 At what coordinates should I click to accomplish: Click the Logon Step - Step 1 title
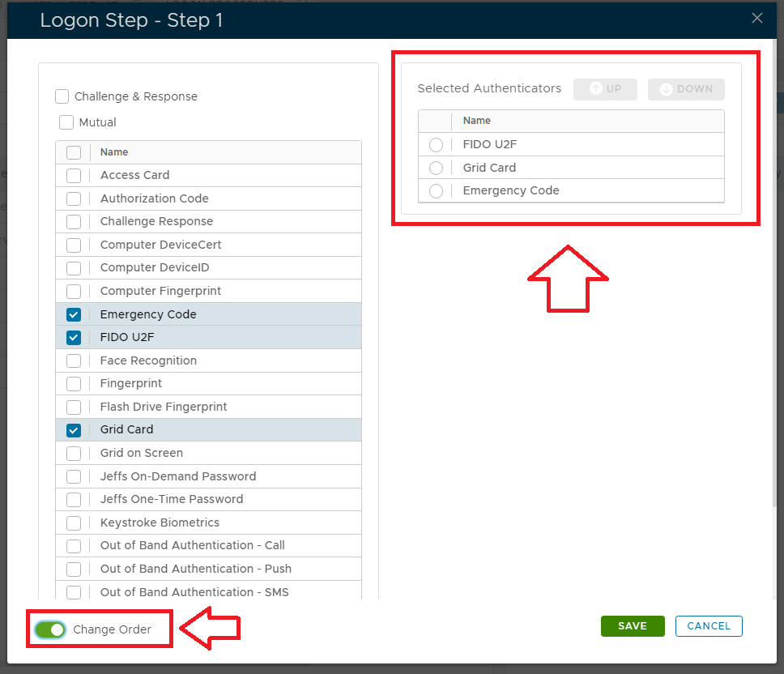click(x=131, y=20)
